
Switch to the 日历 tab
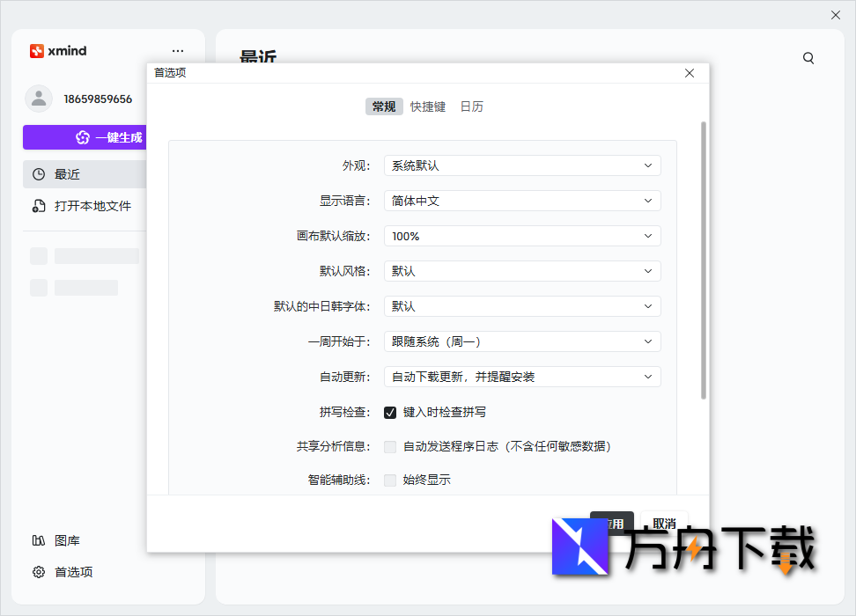pyautogui.click(x=472, y=106)
